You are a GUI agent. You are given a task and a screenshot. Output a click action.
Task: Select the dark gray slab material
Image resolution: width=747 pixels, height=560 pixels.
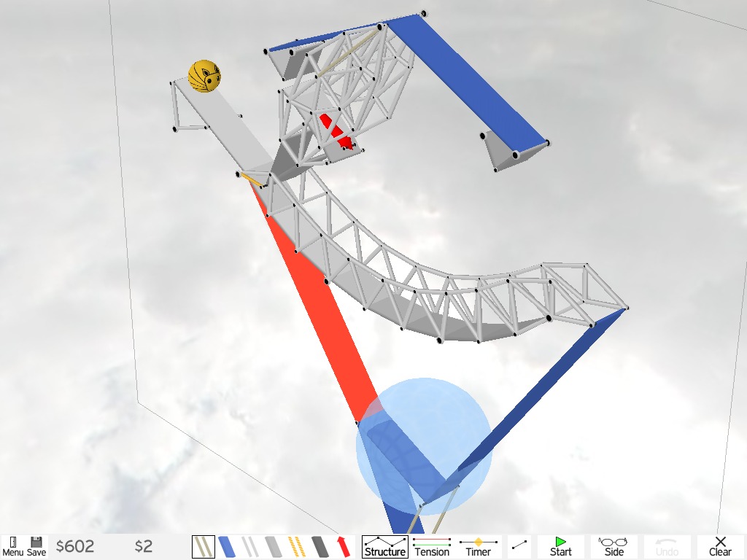tap(320, 547)
